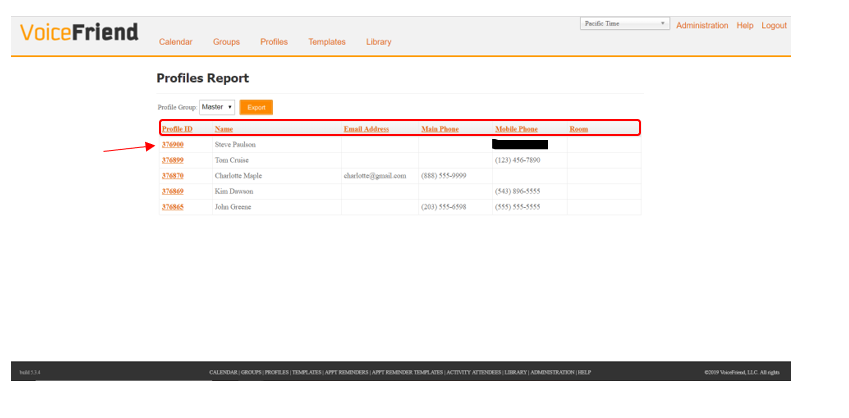Open the Templates menu
The width and height of the screenshot is (849, 418).
click(327, 42)
